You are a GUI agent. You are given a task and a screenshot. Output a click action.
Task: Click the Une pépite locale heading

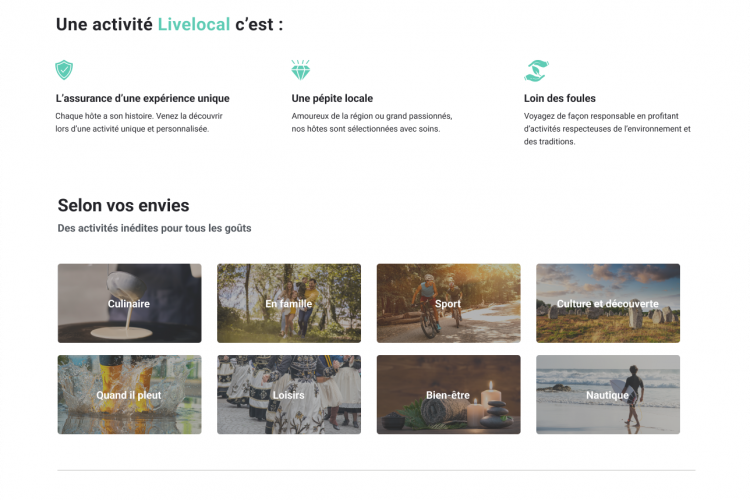(332, 98)
